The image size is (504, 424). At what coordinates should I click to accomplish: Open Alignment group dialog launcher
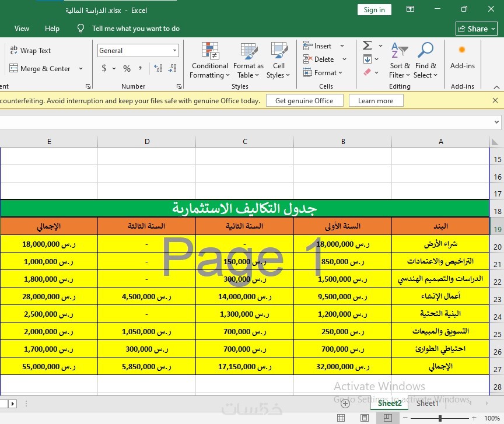[x=87, y=86]
